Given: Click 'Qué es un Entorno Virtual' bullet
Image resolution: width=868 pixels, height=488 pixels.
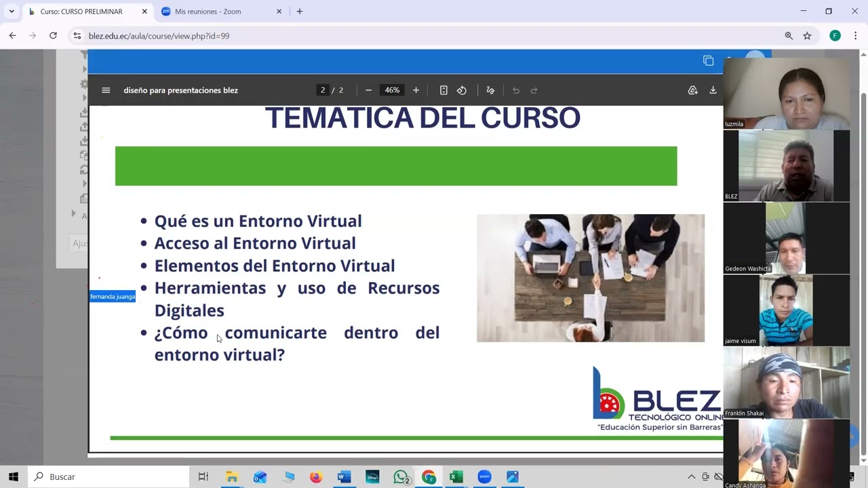Looking at the screenshot, I should pos(258,221).
